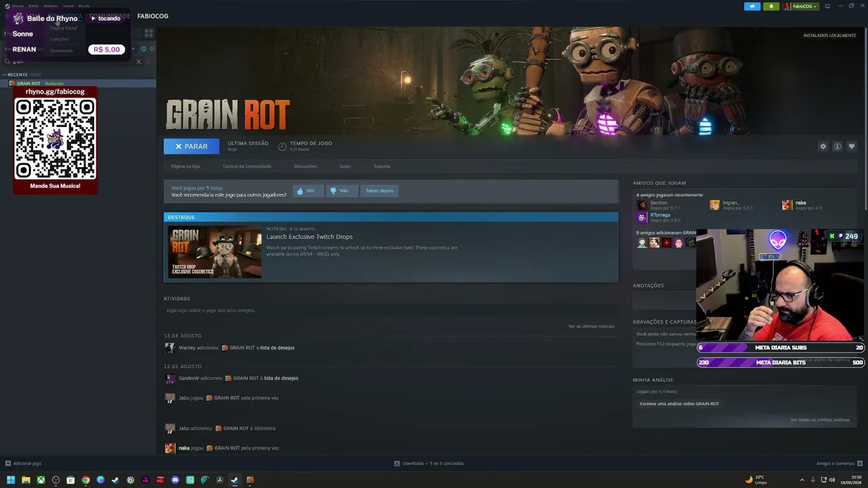
Task: Click TEMPO DE JOGO clock icon
Action: (282, 146)
